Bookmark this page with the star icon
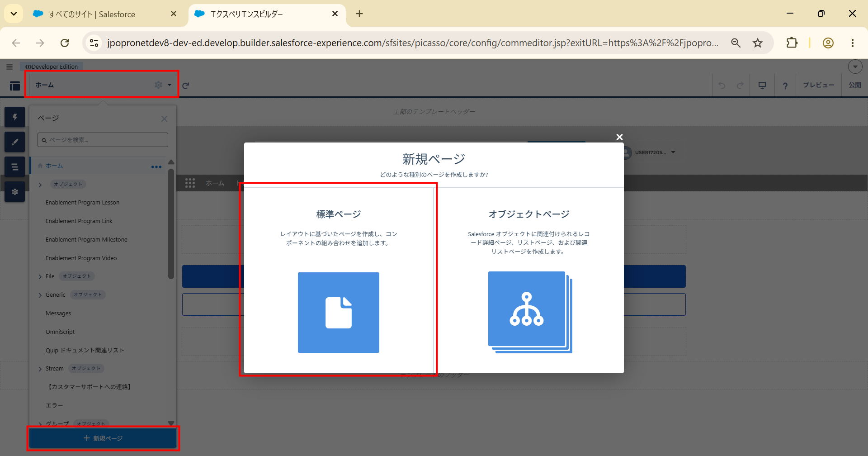 pos(758,43)
